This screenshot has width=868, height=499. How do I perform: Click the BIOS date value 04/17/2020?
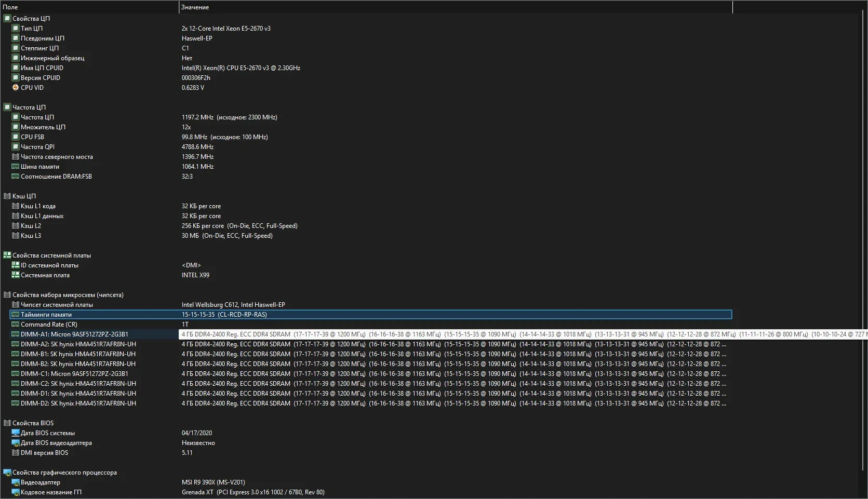coord(197,433)
